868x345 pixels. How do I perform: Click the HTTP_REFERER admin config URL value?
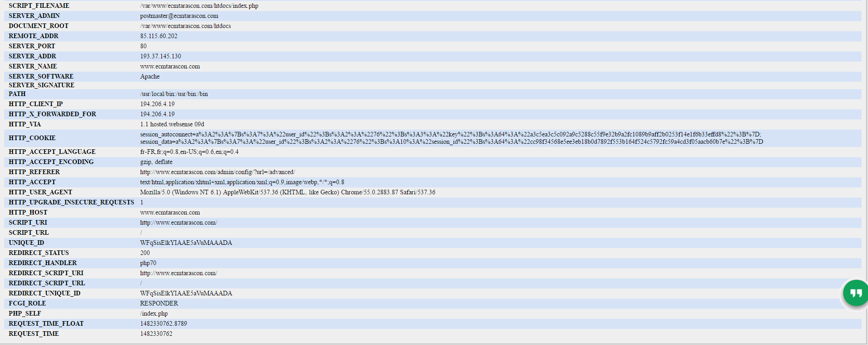217,172
